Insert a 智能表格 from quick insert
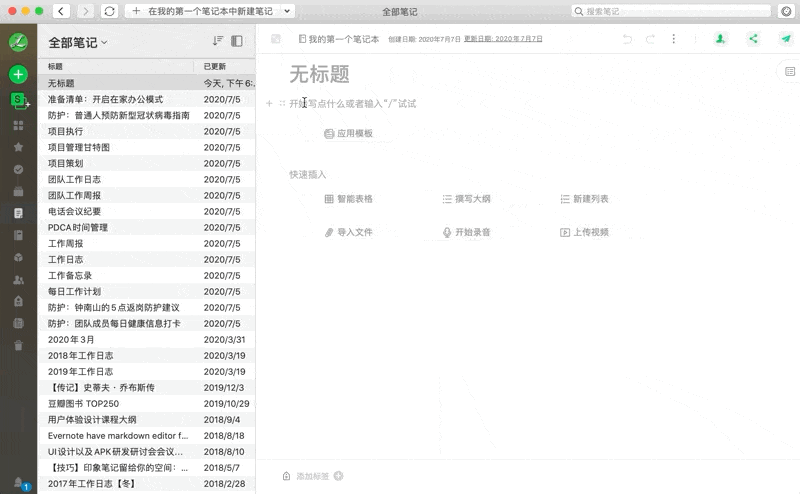This screenshot has height=494, width=800. pyautogui.click(x=348, y=199)
